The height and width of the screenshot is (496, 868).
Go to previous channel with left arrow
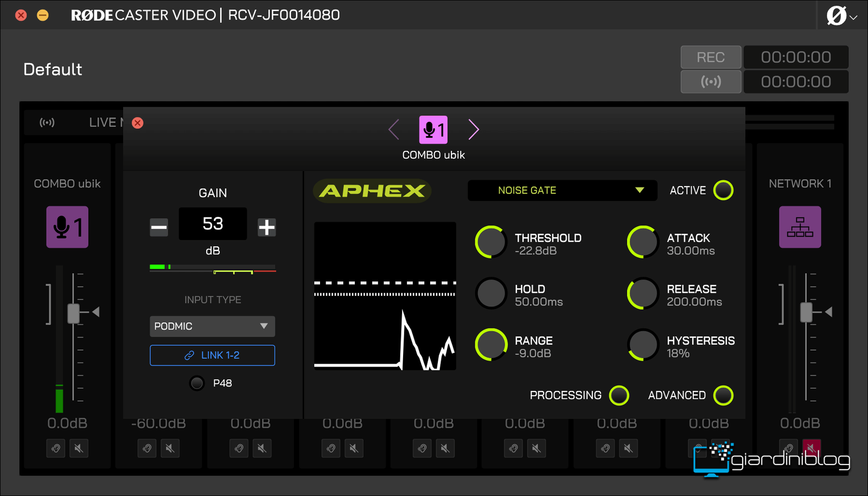[394, 130]
